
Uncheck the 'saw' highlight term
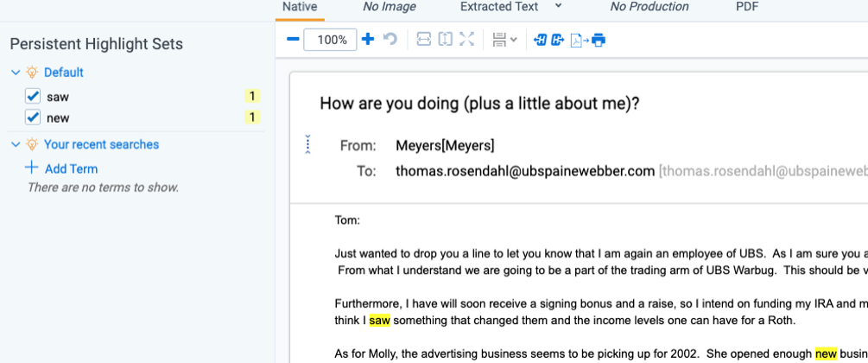[x=33, y=97]
